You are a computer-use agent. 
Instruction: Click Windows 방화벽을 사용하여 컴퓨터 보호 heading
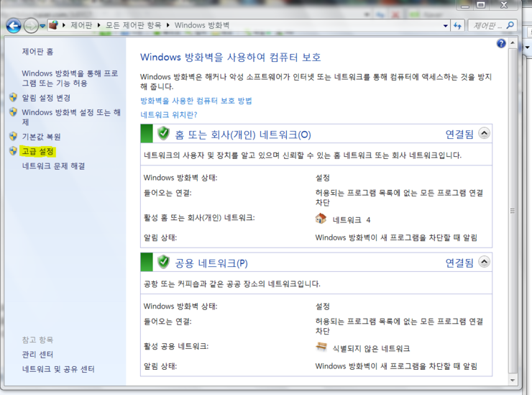click(231, 57)
